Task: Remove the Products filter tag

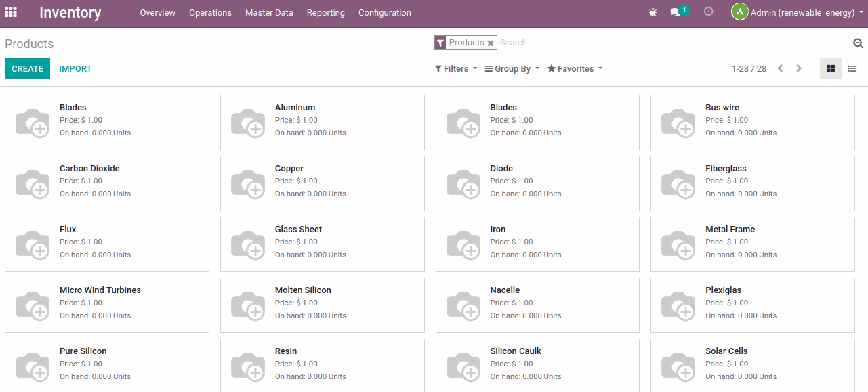Action: (x=491, y=43)
